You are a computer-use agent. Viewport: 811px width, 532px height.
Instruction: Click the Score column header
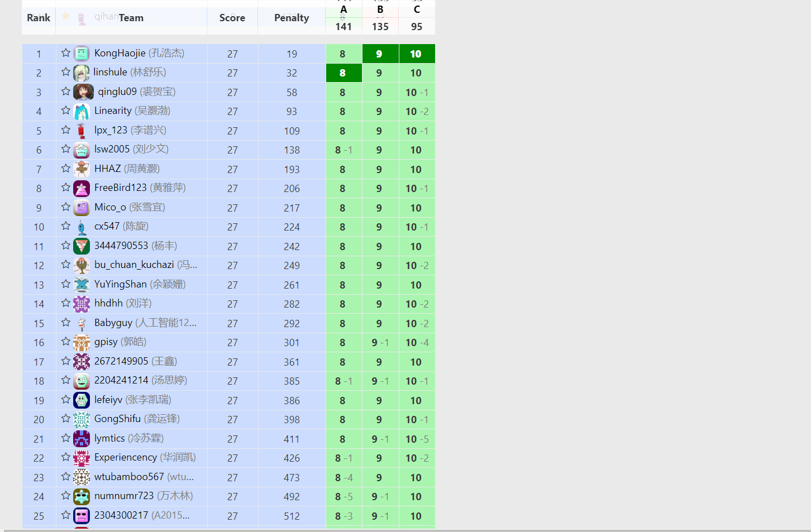point(232,18)
